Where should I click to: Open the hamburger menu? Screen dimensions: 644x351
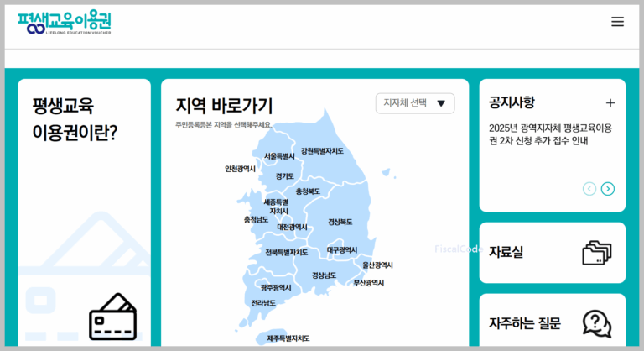coord(617,22)
